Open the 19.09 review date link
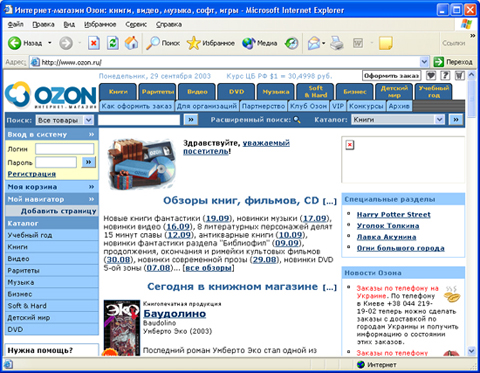 tap(217, 219)
